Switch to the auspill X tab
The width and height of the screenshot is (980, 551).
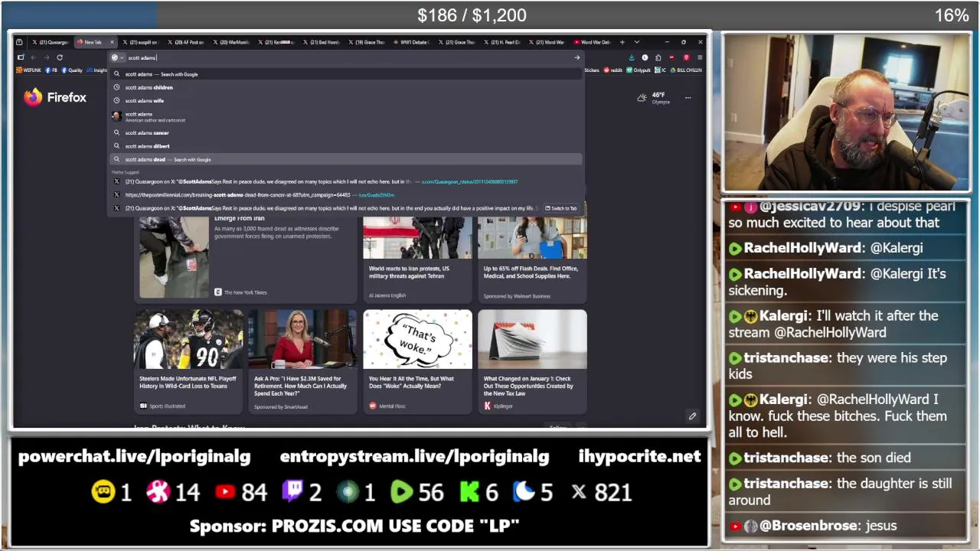coord(140,42)
